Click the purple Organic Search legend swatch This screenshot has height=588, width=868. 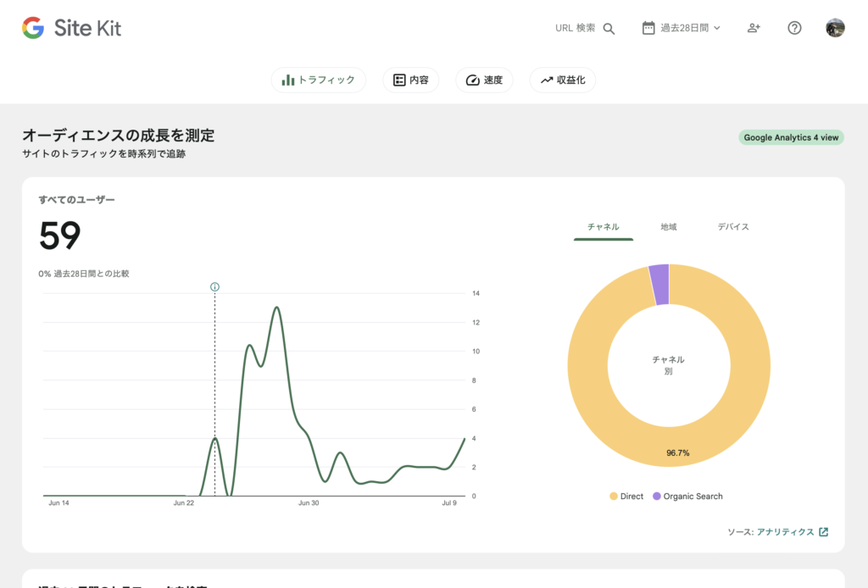click(x=656, y=496)
